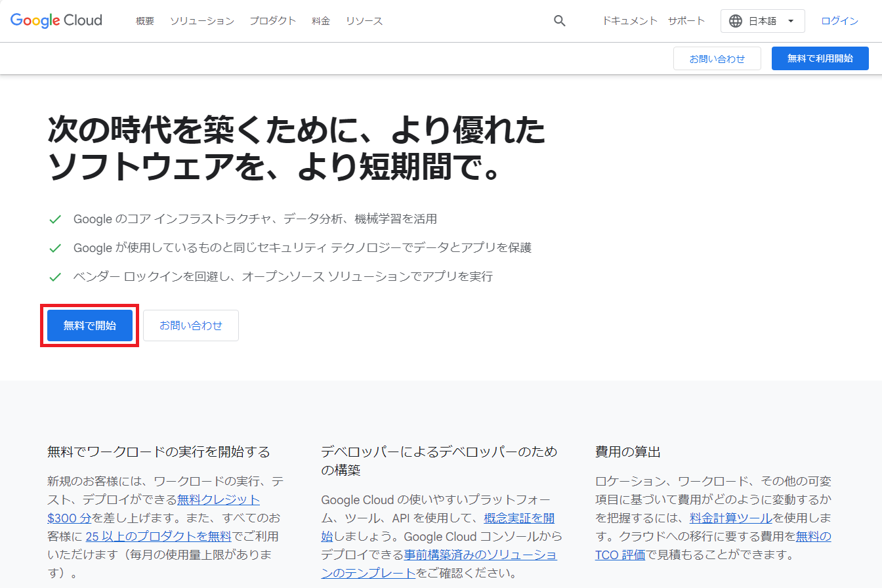This screenshot has width=882, height=588.
Task: Open the TCO 評価 link
Action: pos(619,555)
